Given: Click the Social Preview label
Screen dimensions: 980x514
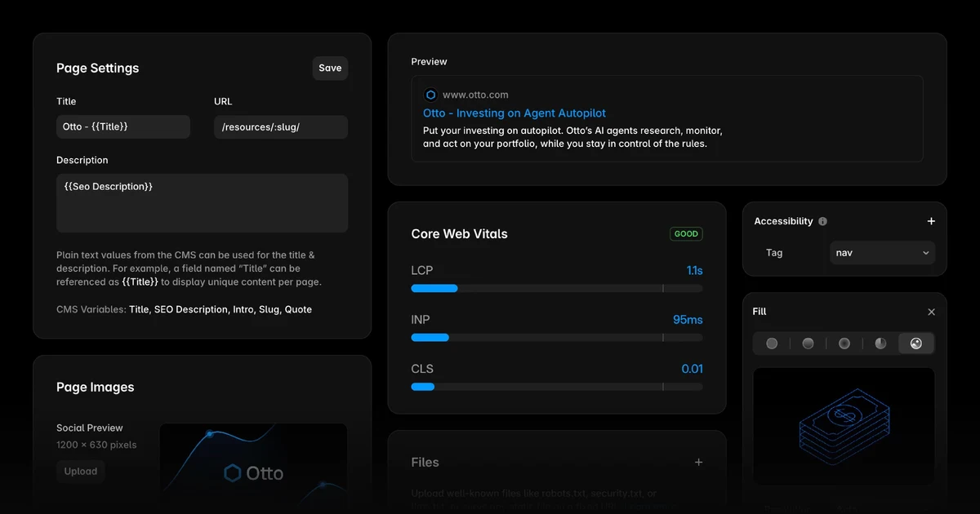Looking at the screenshot, I should 90,428.
